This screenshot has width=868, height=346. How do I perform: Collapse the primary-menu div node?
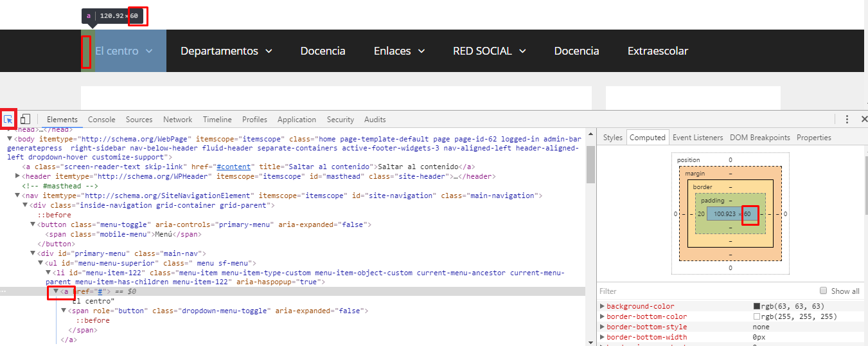pyautogui.click(x=33, y=253)
